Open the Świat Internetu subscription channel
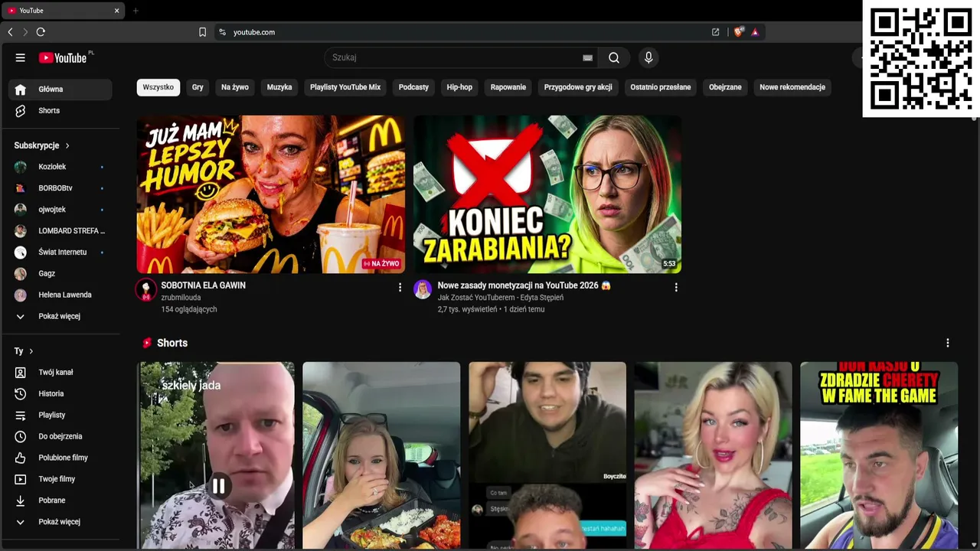 point(60,253)
